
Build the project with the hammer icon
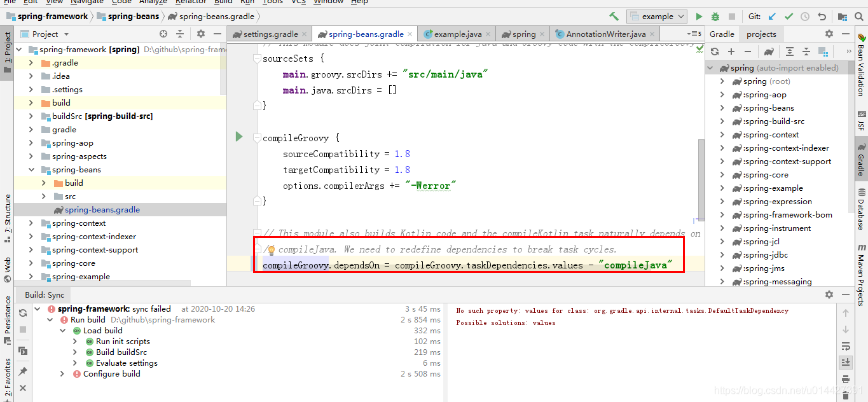pos(614,17)
